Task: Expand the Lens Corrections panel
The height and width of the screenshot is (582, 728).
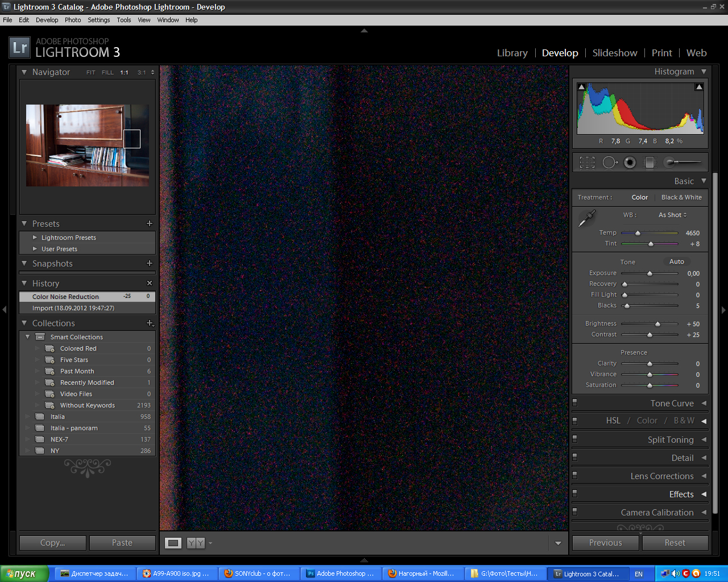Action: pos(661,476)
